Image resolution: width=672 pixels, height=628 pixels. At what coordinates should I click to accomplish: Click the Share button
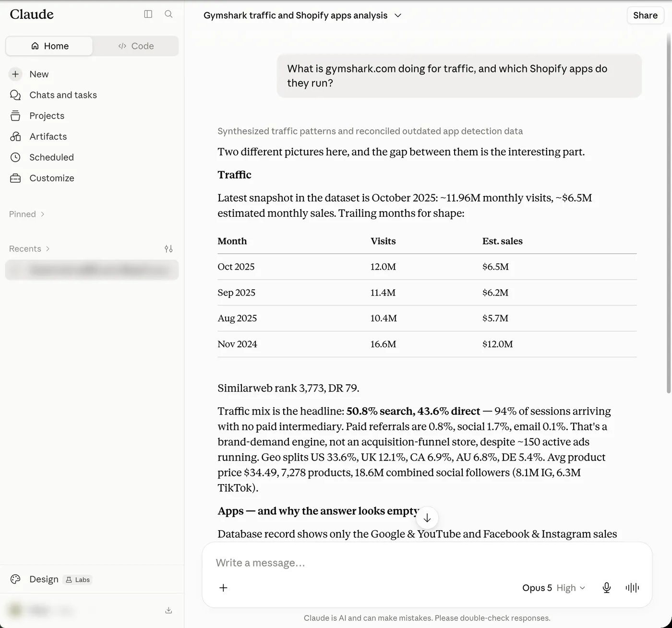pyautogui.click(x=645, y=15)
